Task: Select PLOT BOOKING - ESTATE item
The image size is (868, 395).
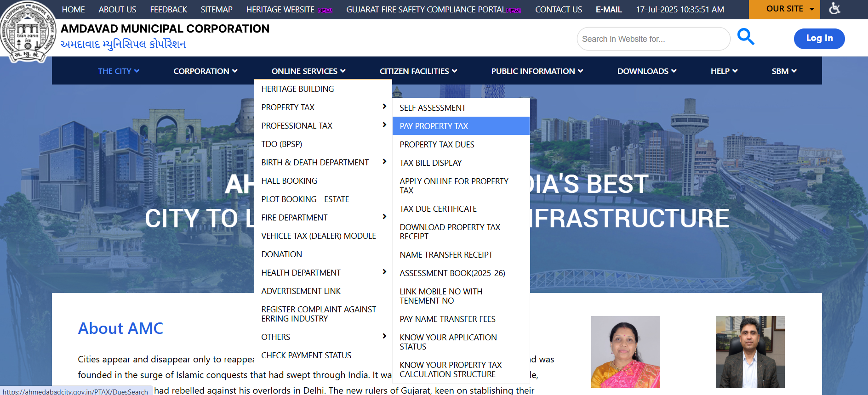Action: click(323, 199)
